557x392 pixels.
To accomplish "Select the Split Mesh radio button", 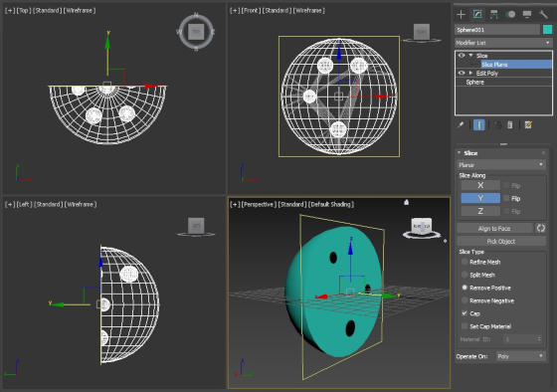I will pos(464,275).
